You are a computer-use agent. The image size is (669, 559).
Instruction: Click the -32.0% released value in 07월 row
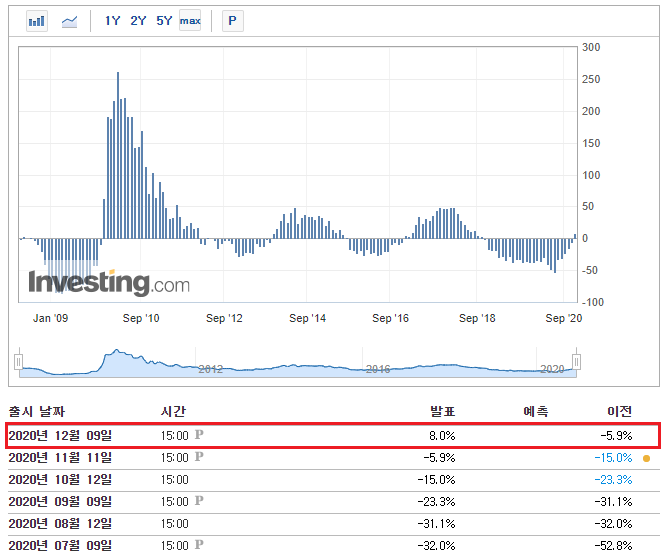tap(436, 546)
